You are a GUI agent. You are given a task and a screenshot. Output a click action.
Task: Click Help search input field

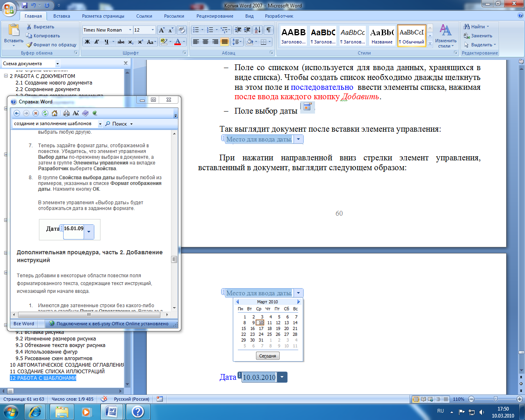click(55, 123)
